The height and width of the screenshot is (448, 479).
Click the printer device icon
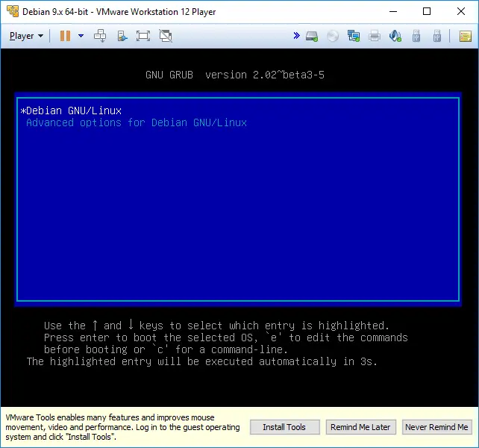[375, 37]
